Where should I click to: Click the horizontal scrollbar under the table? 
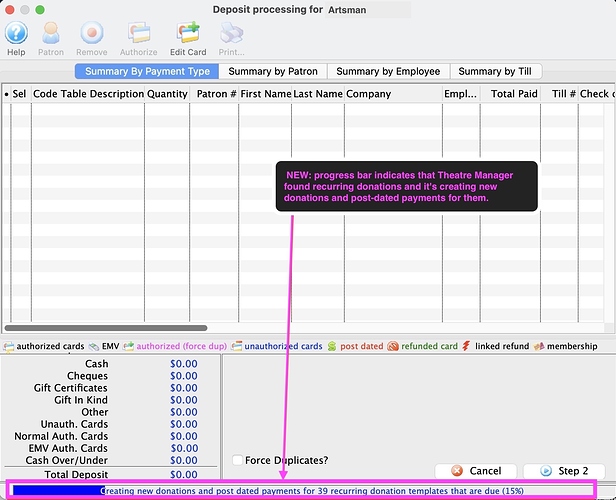106,328
